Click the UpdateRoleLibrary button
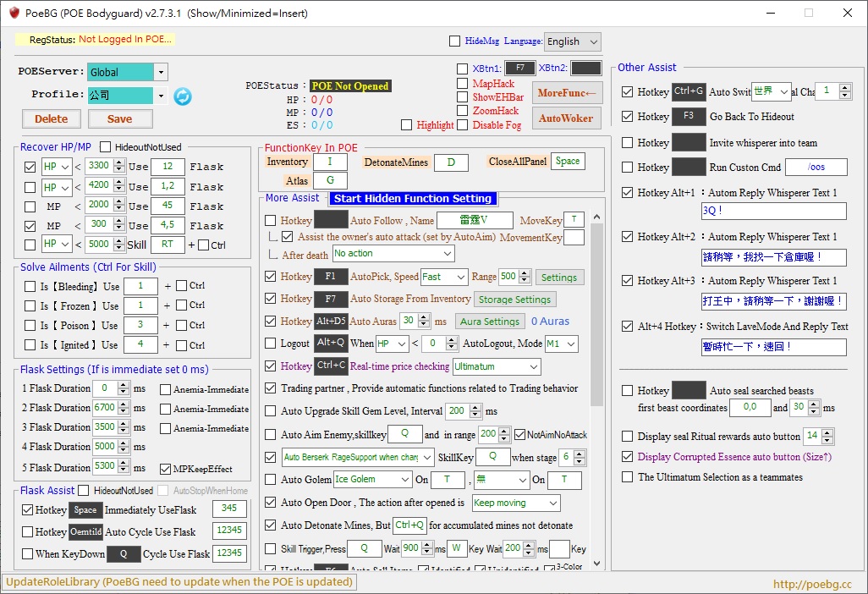This screenshot has width=868, height=594. (179, 582)
